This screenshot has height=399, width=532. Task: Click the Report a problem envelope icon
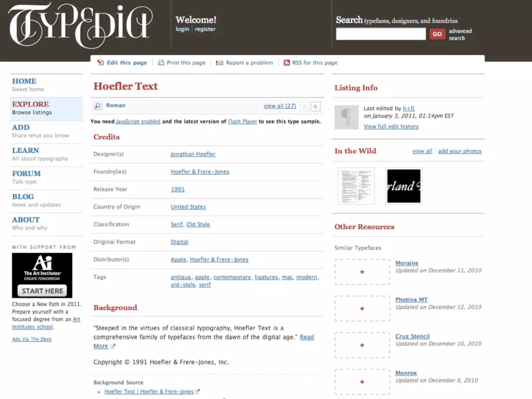pos(220,63)
